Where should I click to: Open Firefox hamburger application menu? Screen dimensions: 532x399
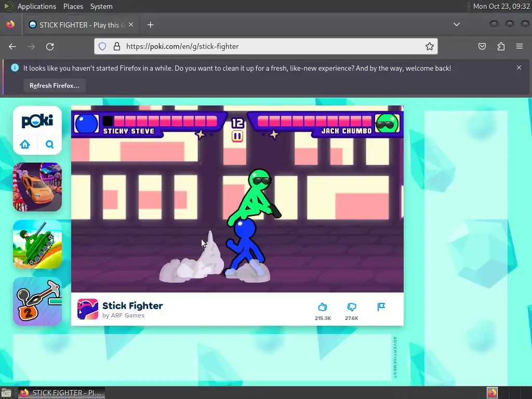tap(520, 46)
